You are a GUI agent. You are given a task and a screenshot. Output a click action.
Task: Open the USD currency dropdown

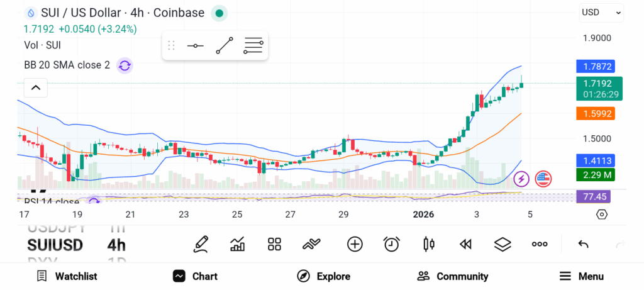(601, 12)
